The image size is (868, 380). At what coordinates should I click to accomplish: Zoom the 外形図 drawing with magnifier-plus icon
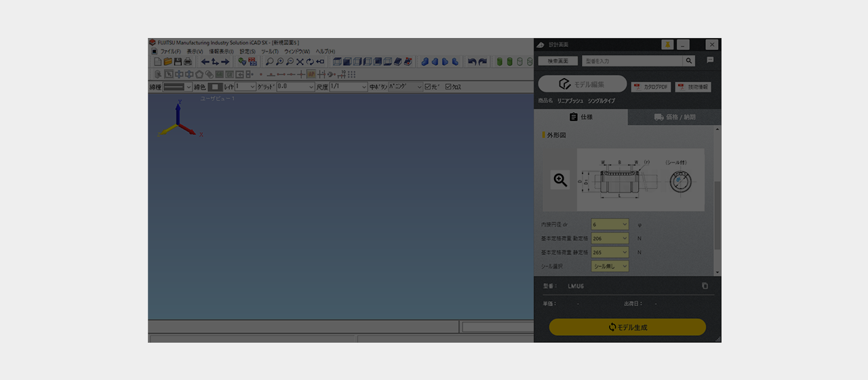[560, 180]
